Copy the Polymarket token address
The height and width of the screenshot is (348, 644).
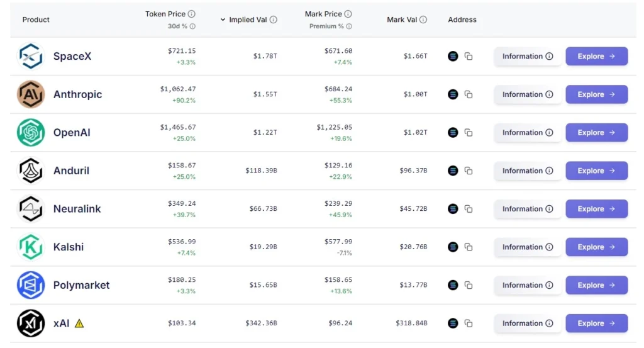pos(469,285)
